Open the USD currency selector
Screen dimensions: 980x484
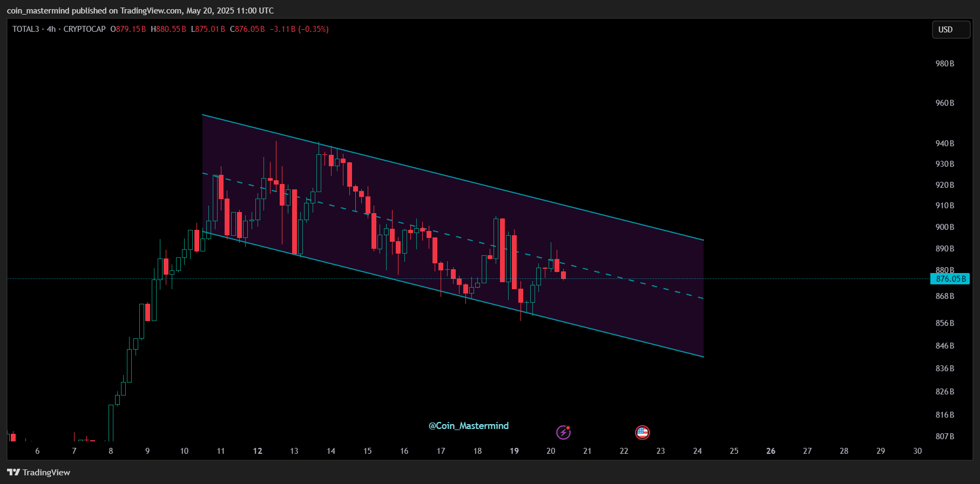pyautogui.click(x=951, y=30)
